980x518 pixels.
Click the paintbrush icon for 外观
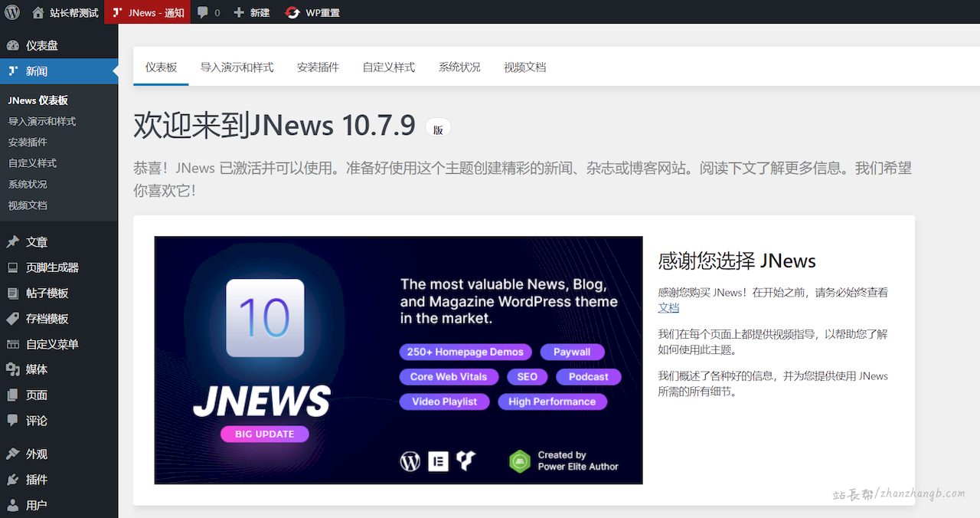[13, 454]
